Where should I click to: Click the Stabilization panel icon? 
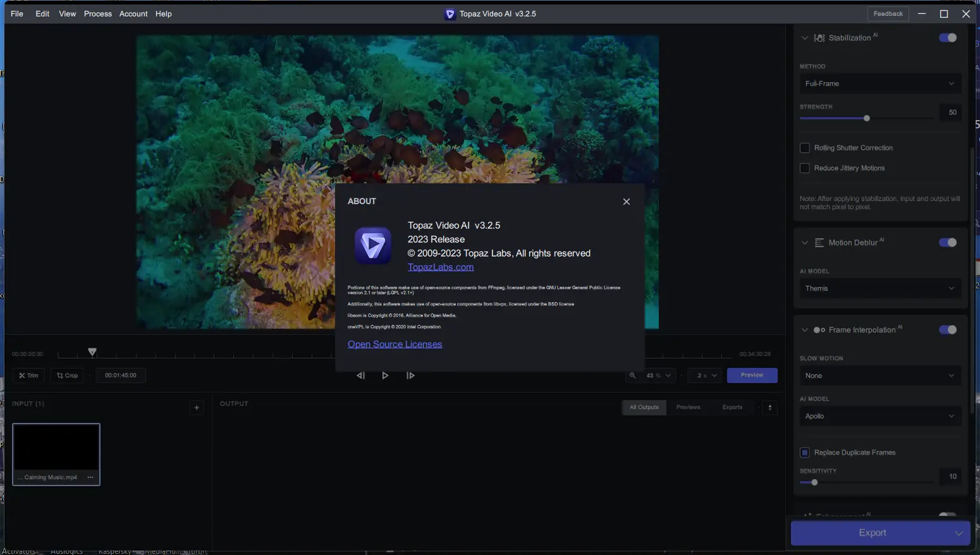819,38
